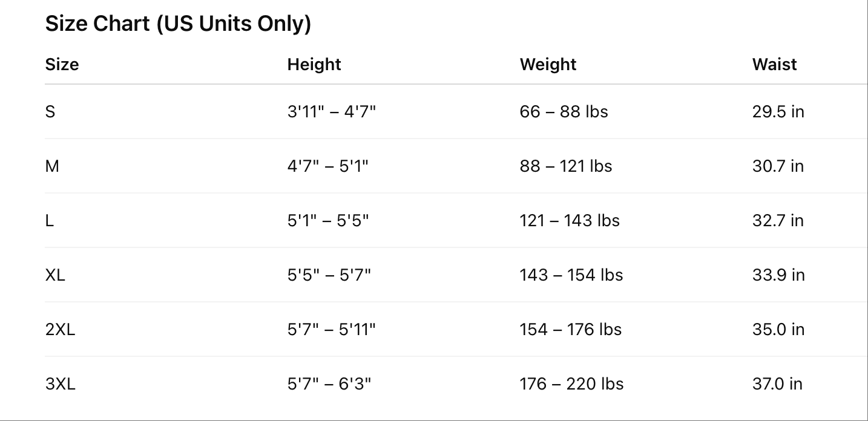This screenshot has width=868, height=421.
Task: Click the 32.7 in waist value
Action: point(778,220)
